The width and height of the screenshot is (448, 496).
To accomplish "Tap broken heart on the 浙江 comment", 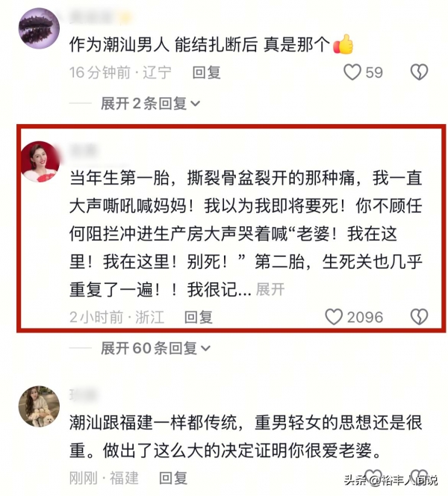I will coord(419,317).
